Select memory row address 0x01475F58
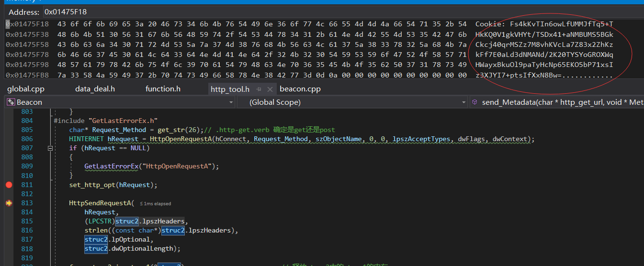 pyautogui.click(x=27, y=44)
